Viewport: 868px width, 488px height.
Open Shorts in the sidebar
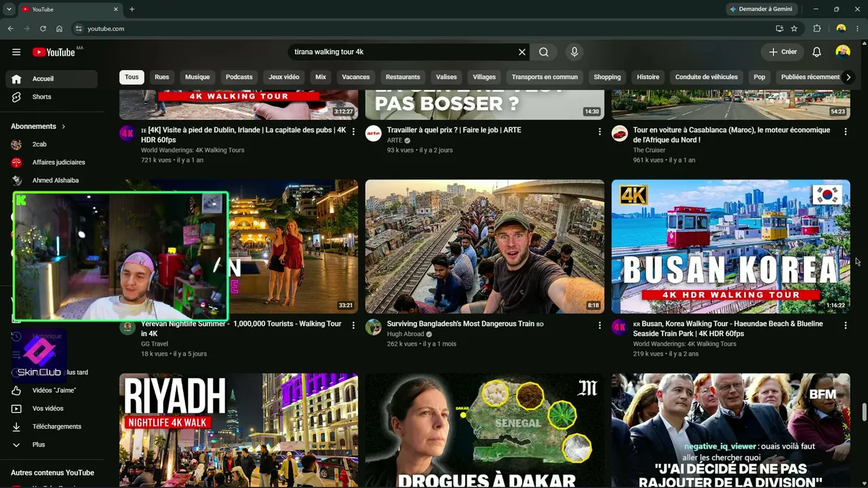coord(52,97)
